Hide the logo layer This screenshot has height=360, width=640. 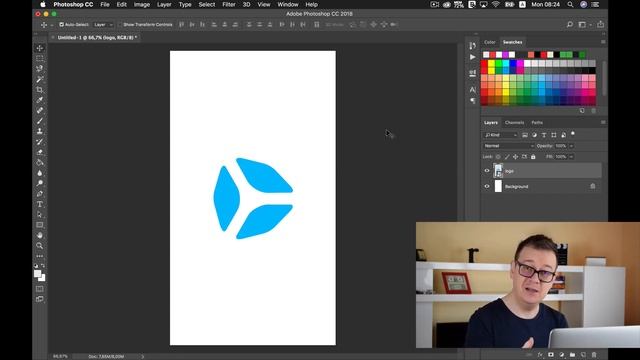pos(487,171)
